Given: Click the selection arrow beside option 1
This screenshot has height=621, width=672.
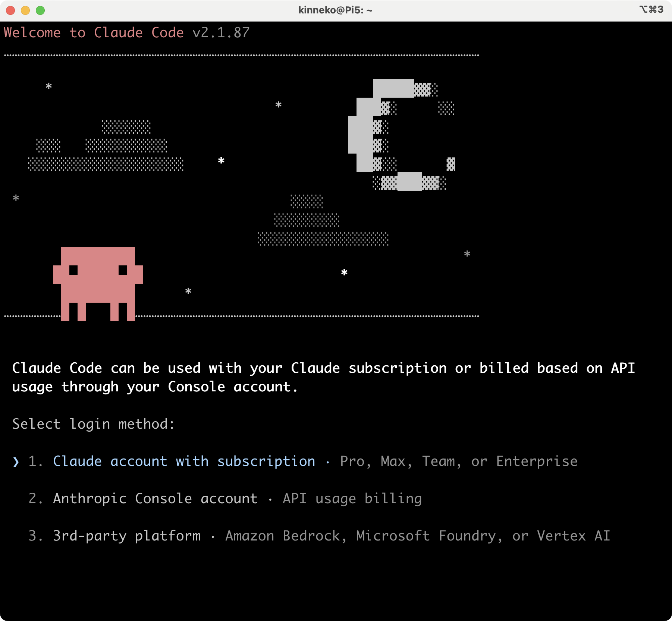Looking at the screenshot, I should 16,462.
